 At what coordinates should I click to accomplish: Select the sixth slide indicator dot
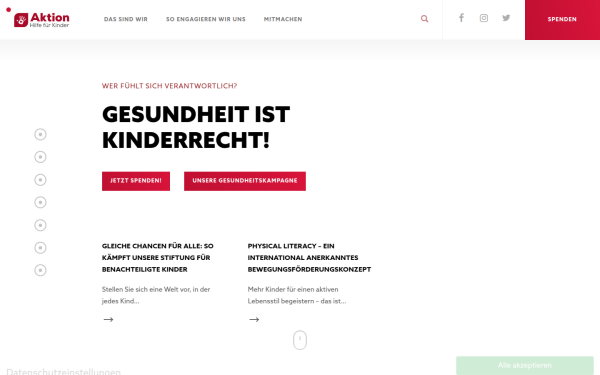click(x=40, y=248)
